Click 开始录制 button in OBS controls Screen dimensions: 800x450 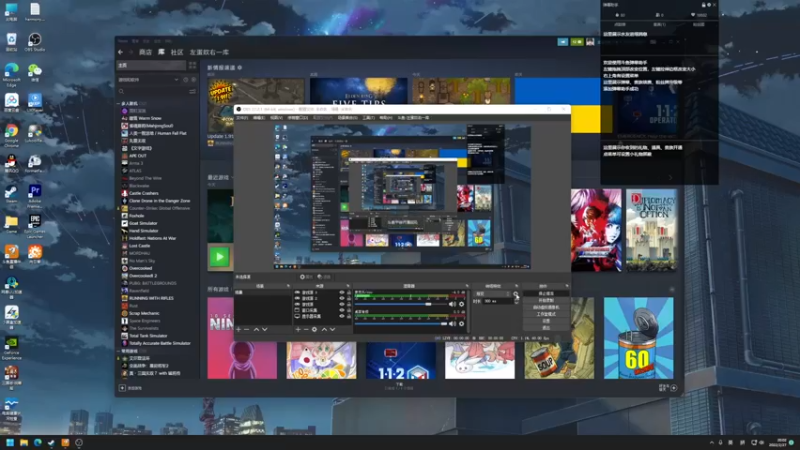(546, 301)
